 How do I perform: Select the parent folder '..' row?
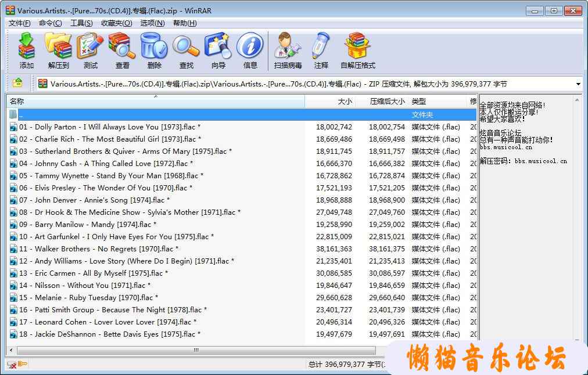coord(242,114)
